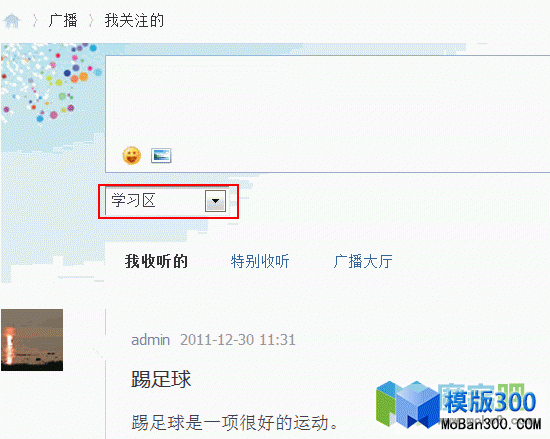The height and width of the screenshot is (439, 550).
Task: Expand the 学习区 dropdown arrow
Action: pyautogui.click(x=215, y=201)
